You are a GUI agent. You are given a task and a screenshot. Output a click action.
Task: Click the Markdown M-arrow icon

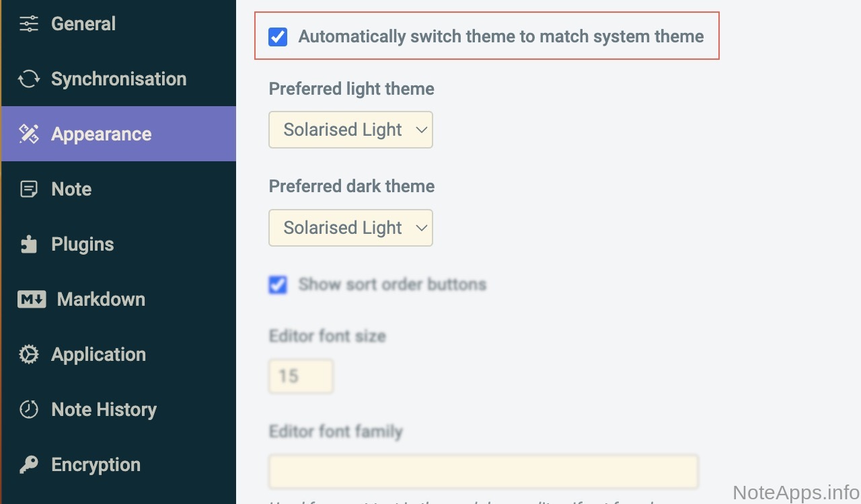pyautogui.click(x=32, y=300)
